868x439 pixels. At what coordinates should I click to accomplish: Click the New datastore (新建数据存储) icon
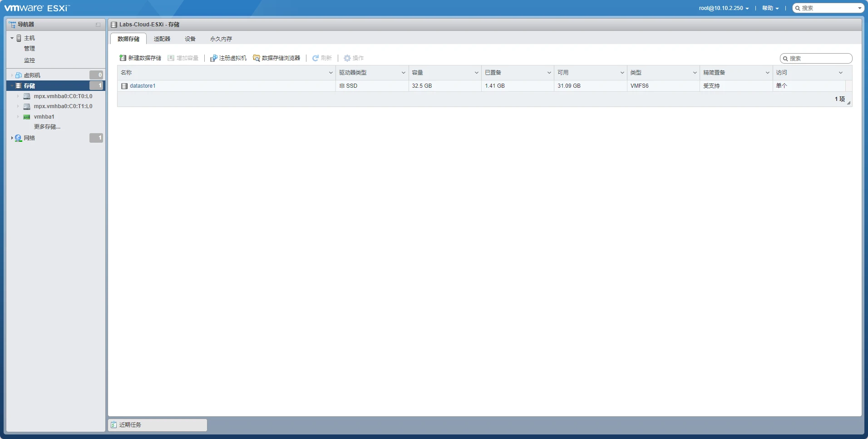[x=123, y=58]
